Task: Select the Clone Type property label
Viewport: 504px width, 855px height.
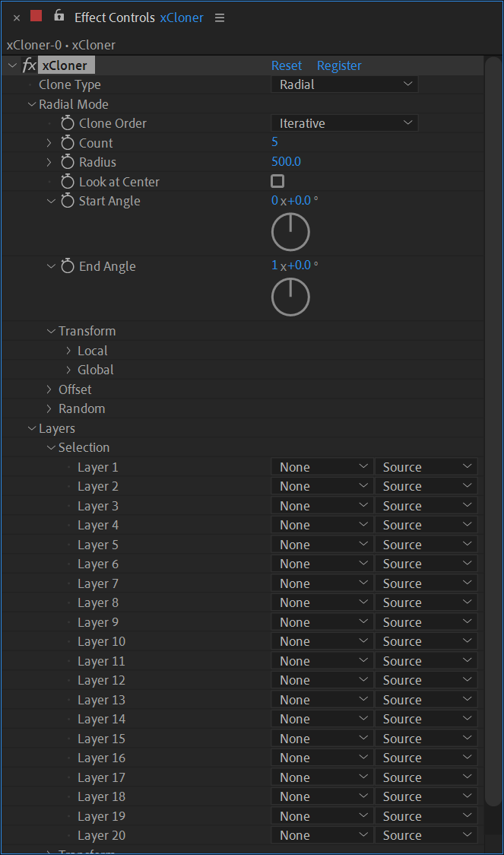Action: point(70,84)
